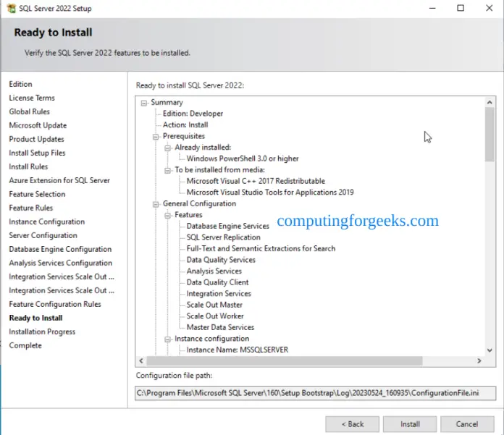The height and width of the screenshot is (435, 504).
Task: Select Database Engine Services in the tree
Action: (x=227, y=227)
